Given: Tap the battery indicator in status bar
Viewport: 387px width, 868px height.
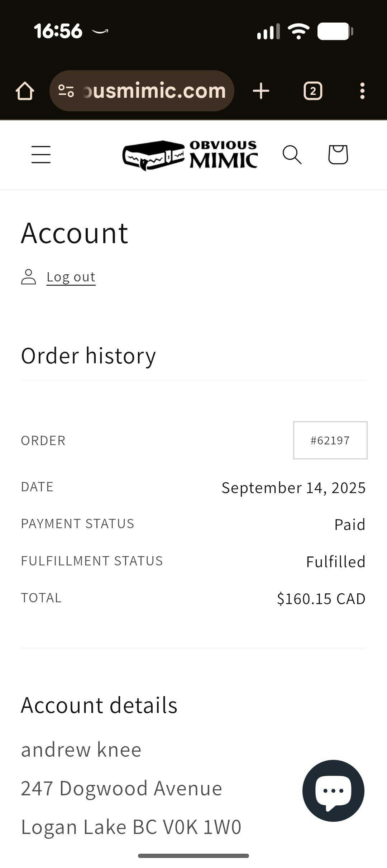Looking at the screenshot, I should (x=335, y=32).
